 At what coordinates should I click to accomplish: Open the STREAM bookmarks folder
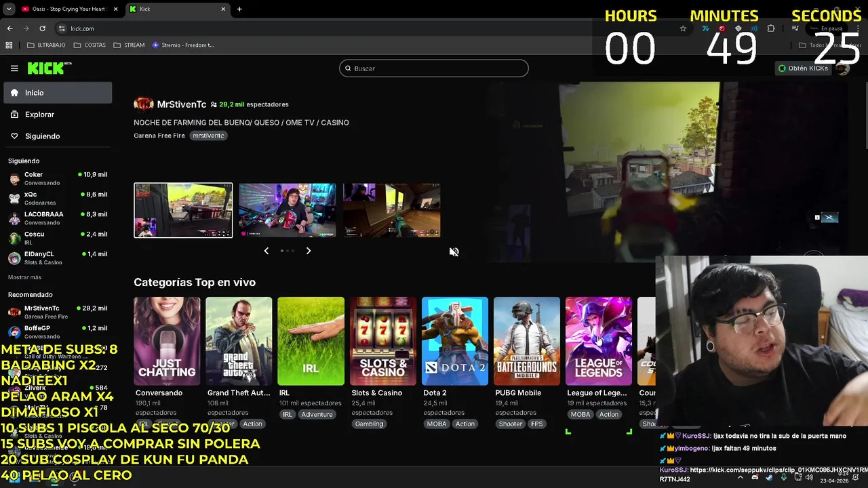[129, 45]
